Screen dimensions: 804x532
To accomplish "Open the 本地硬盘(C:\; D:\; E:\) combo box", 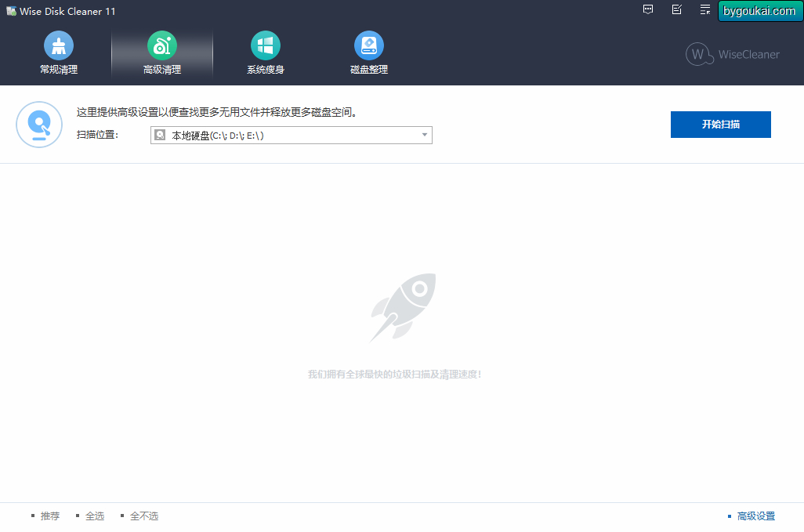I will pos(292,135).
